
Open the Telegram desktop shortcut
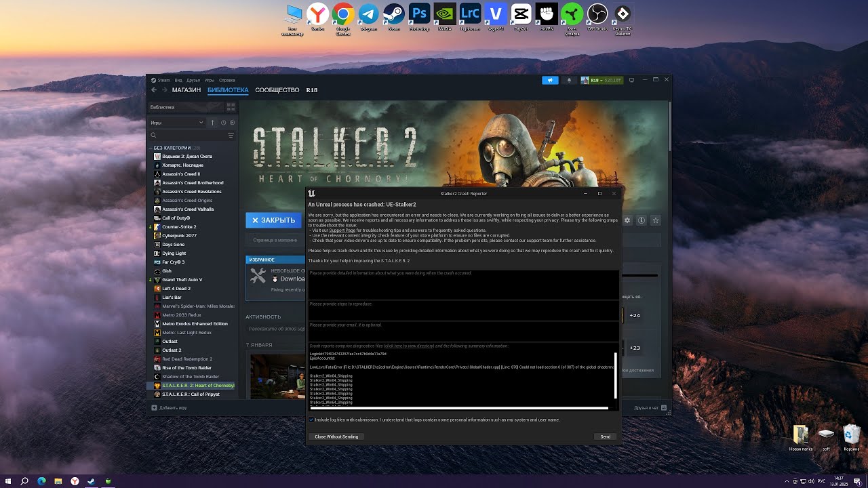point(368,18)
